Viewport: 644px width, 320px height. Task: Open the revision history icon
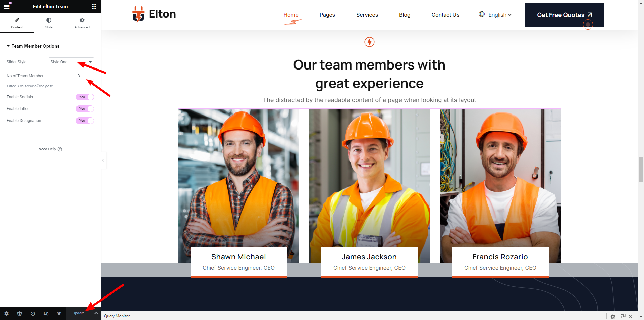[33, 313]
